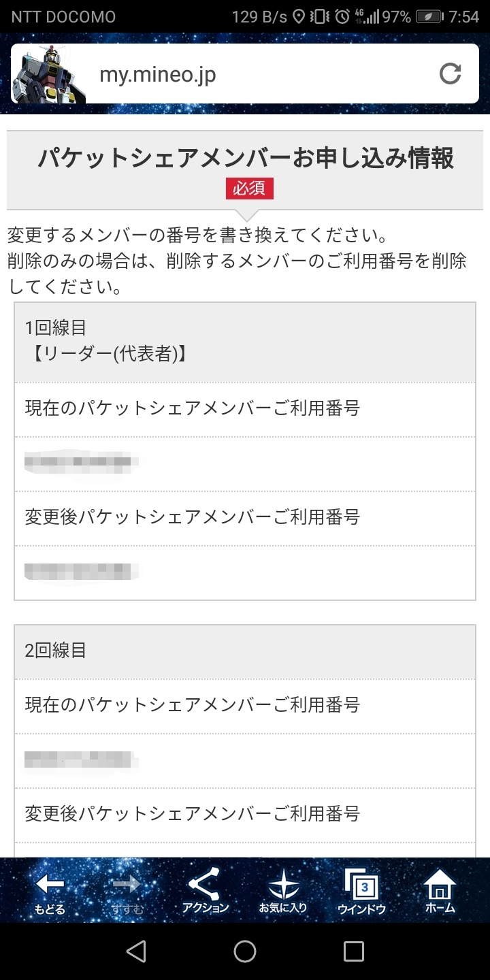Reload the page with the refresh icon
The image size is (490, 980).
pyautogui.click(x=450, y=73)
